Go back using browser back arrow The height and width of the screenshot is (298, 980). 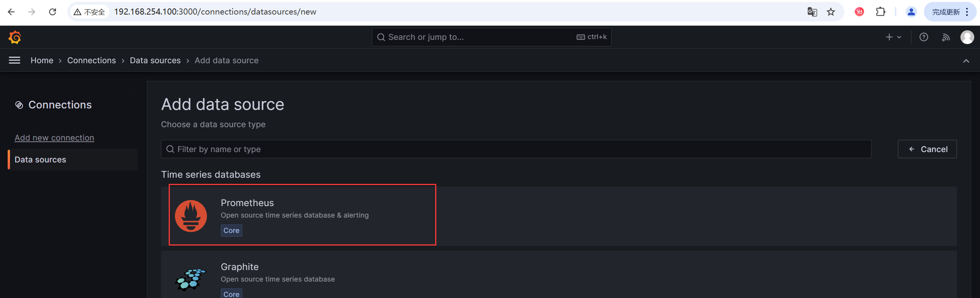coord(11,12)
